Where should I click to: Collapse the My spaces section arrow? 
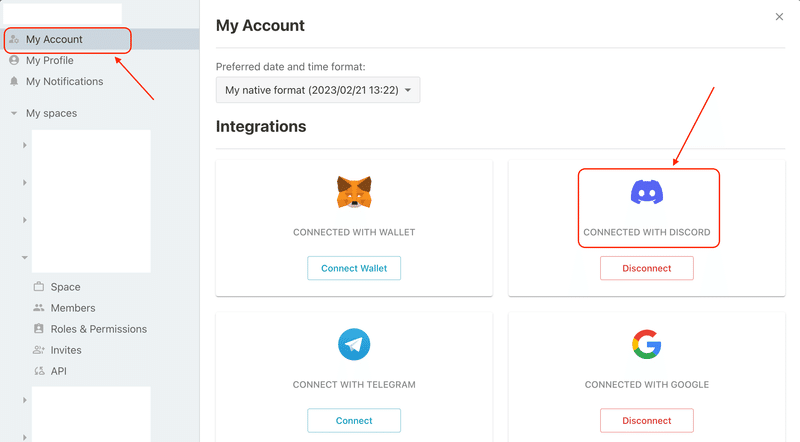pos(14,113)
